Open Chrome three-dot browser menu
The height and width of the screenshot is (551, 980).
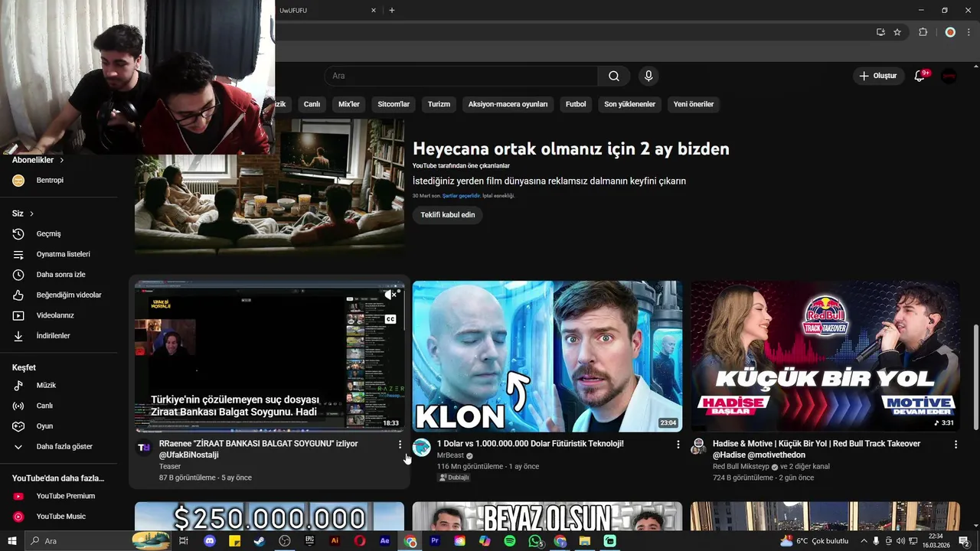click(969, 32)
